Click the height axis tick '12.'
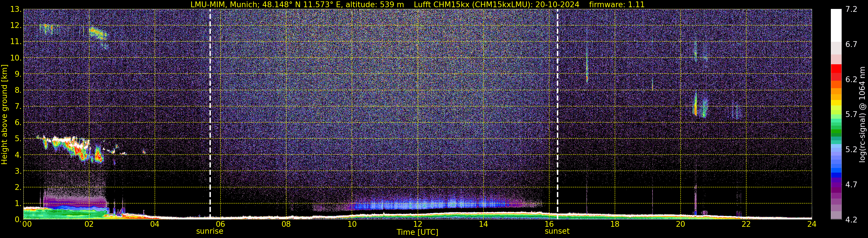 [16, 25]
